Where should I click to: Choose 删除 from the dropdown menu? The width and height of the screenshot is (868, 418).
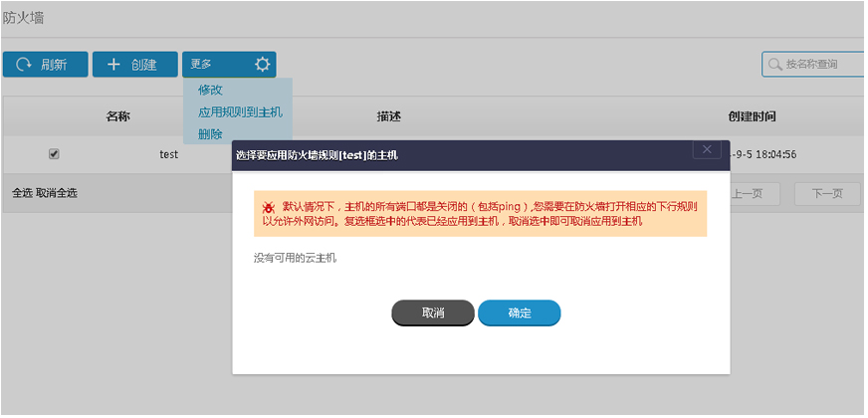click(x=210, y=134)
